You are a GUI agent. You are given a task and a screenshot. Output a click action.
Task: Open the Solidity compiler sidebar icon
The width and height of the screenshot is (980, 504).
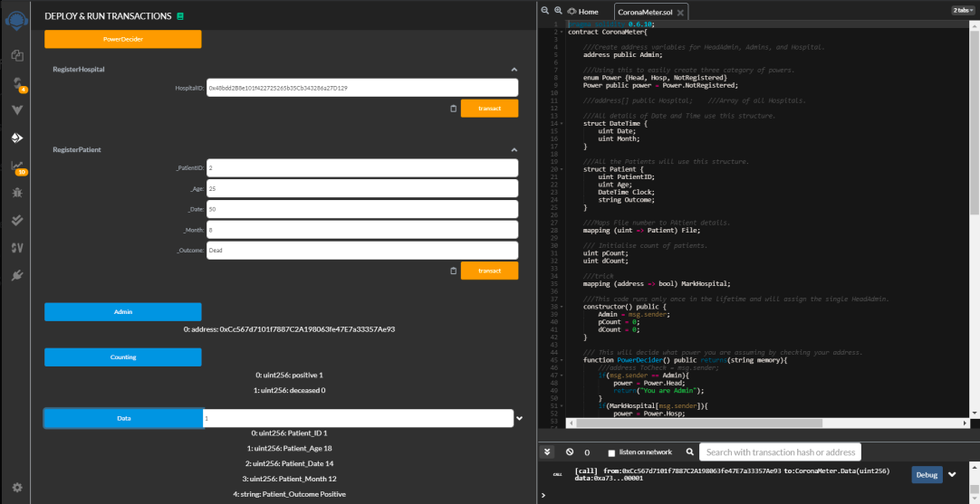pos(17,83)
